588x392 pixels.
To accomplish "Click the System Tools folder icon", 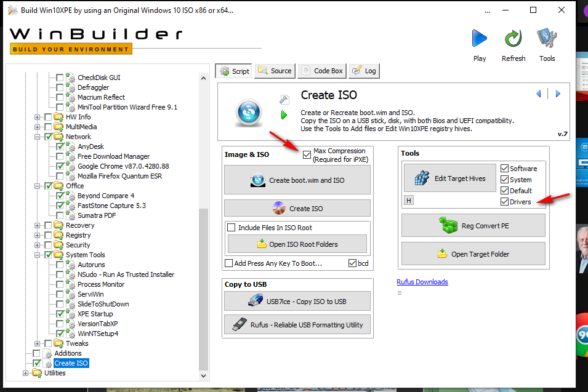I will 58,255.
